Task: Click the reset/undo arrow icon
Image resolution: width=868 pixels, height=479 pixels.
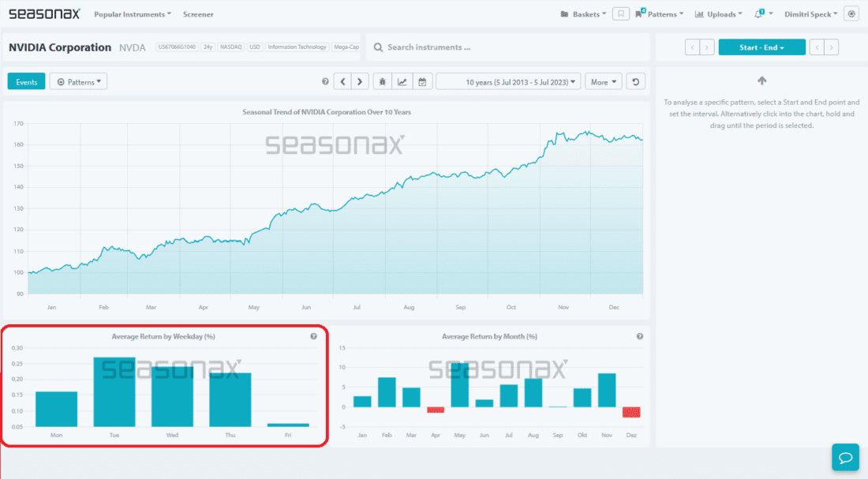Action: [637, 82]
